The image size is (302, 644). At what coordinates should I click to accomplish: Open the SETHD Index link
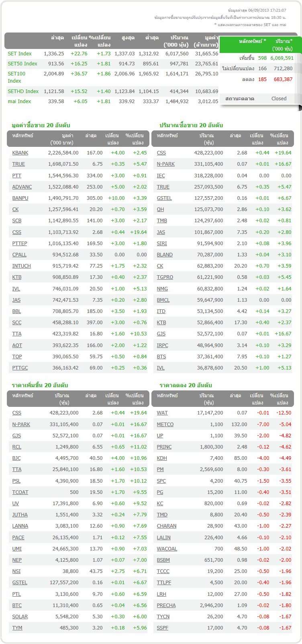[23, 91]
